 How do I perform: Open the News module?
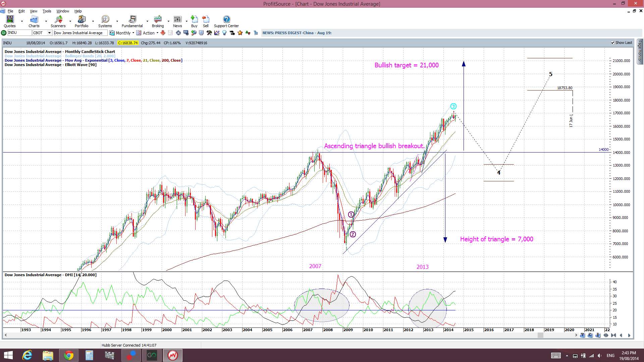point(177,21)
